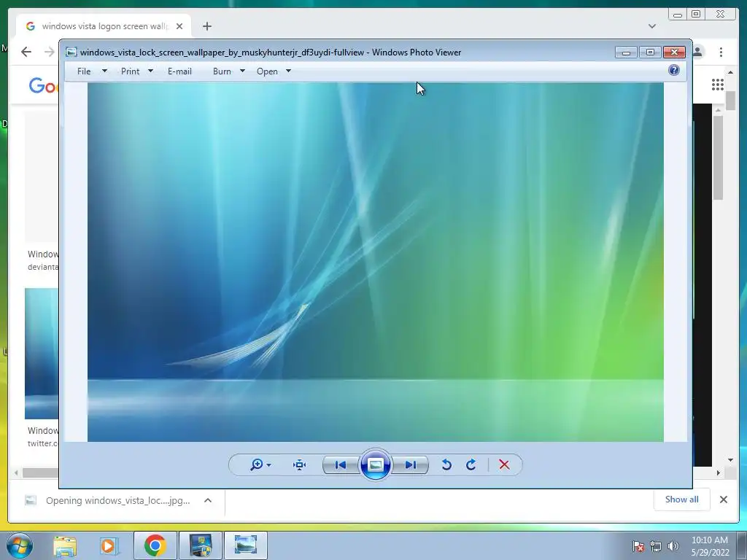Click the Vista wallpaper thumbnail in Chrome results
Screen dimensions: 747x560
click(x=42, y=354)
